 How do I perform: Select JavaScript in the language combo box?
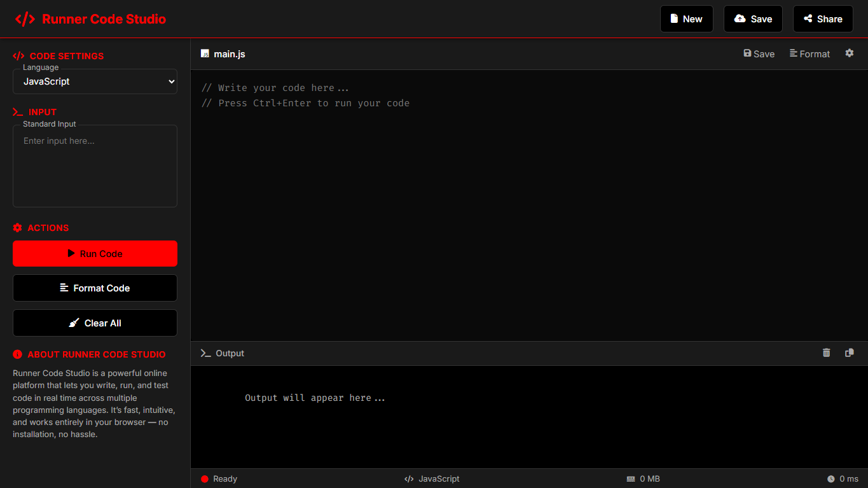click(95, 81)
